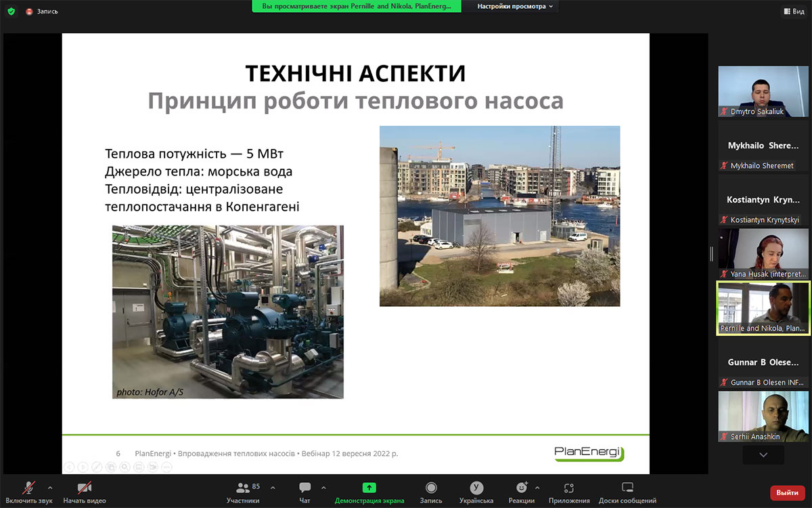Click the Copenhagen harbor building photo
812x508 pixels.
(499, 216)
